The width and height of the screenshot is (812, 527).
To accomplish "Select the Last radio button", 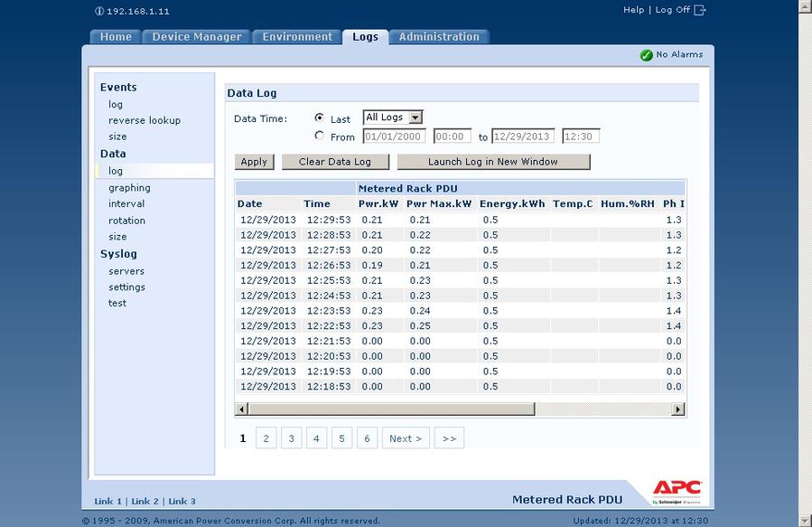I will click(x=319, y=118).
